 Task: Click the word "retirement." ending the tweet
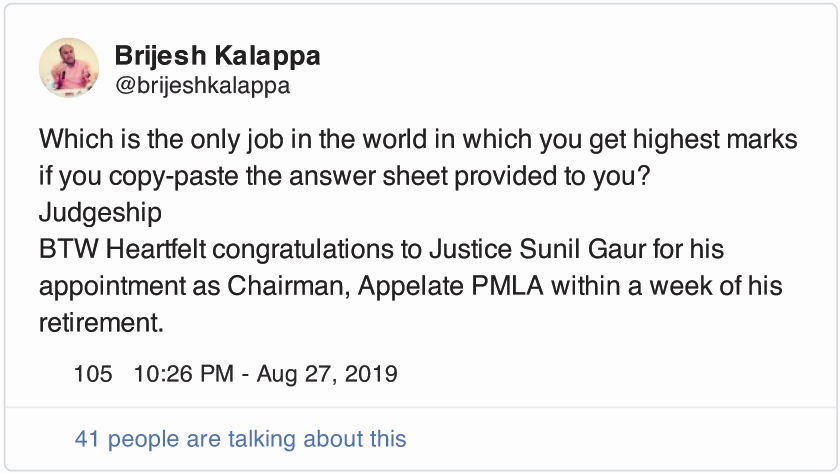pyautogui.click(x=101, y=323)
